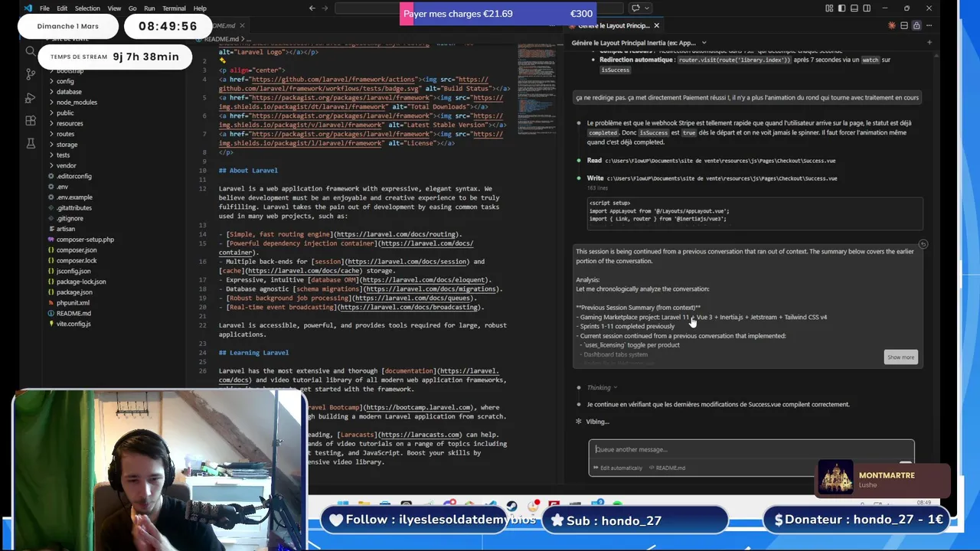Open the .env.example file
This screenshot has height=551, width=980.
[x=74, y=197]
